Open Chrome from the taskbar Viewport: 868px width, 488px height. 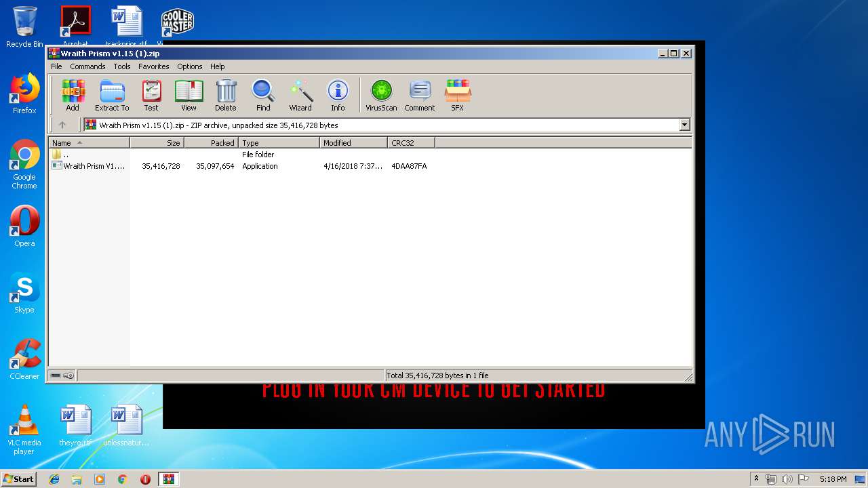coord(122,479)
